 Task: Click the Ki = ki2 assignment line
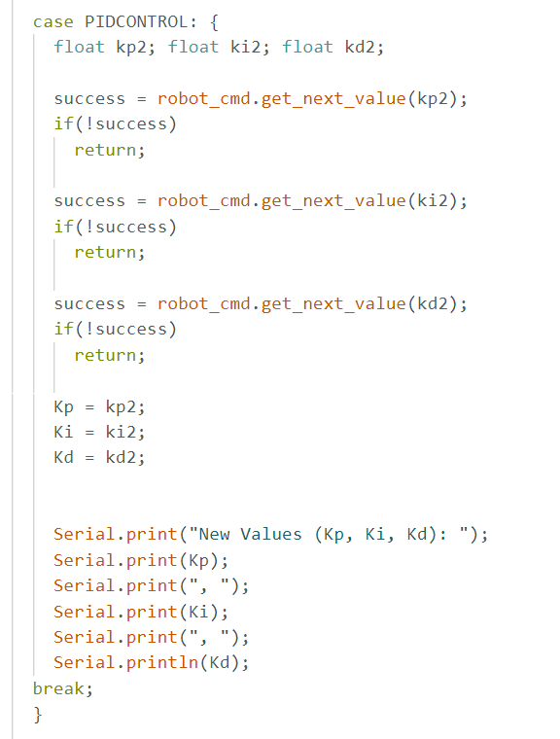point(99,432)
